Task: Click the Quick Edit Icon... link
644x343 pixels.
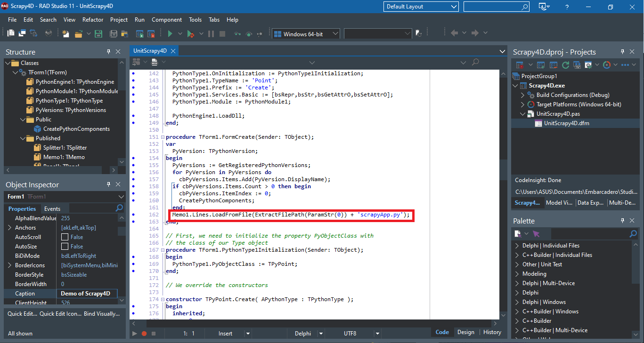Action: (61, 314)
